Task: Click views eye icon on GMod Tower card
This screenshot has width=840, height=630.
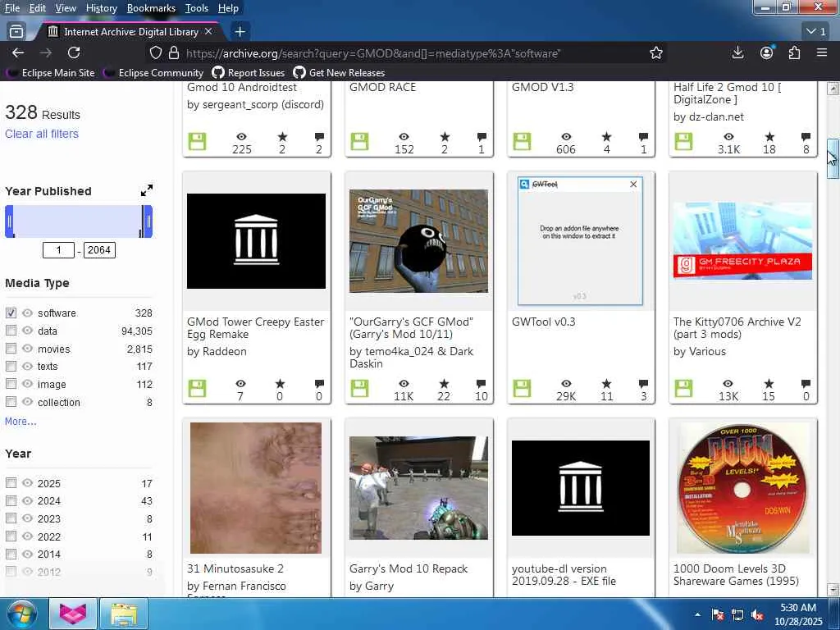Action: point(240,384)
